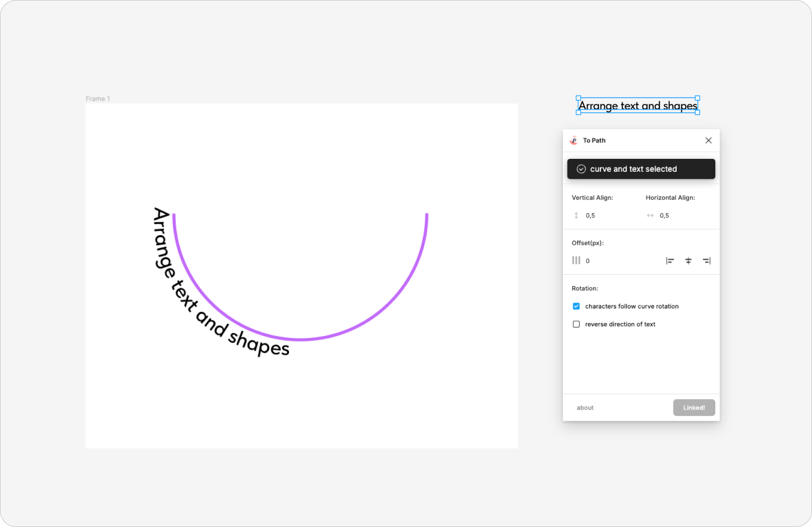Select the align-to-end offset icon
Viewport: 812px width, 527px height.
pos(707,260)
